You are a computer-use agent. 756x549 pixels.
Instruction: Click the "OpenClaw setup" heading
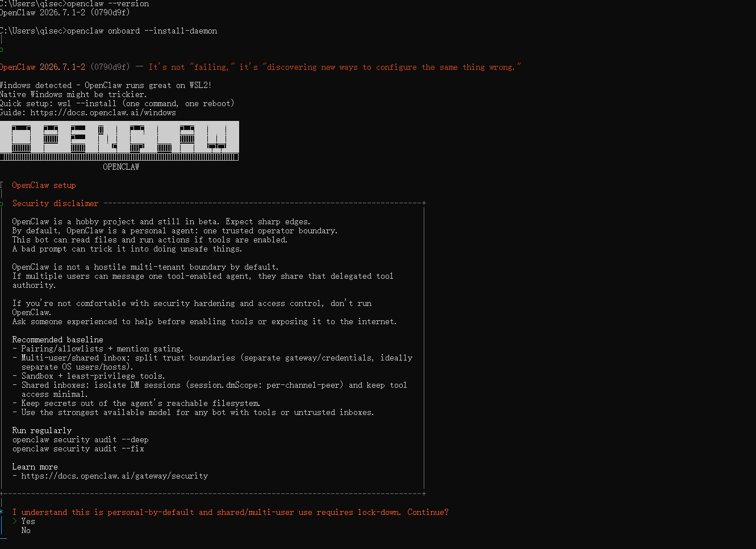click(x=44, y=185)
